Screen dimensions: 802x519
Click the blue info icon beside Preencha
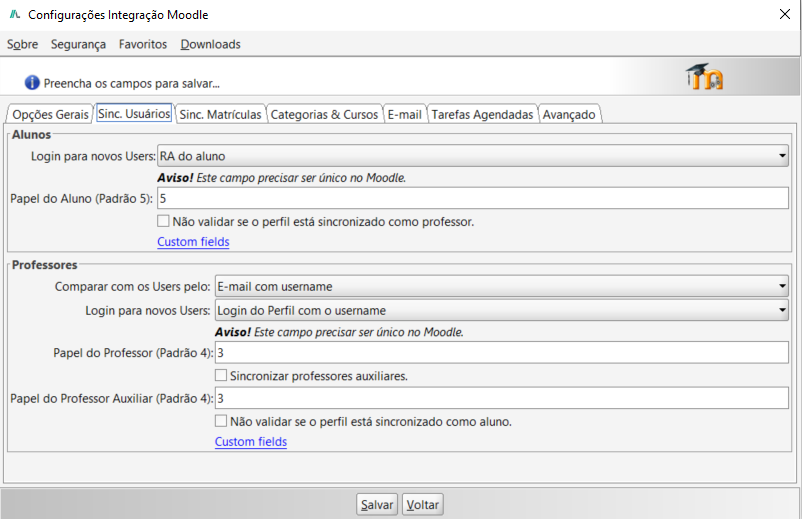click(32, 82)
